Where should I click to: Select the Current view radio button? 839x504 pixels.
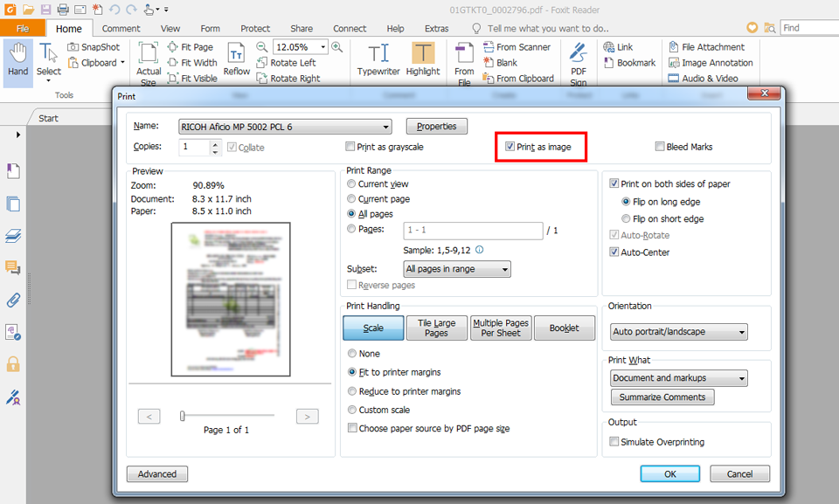pos(351,183)
